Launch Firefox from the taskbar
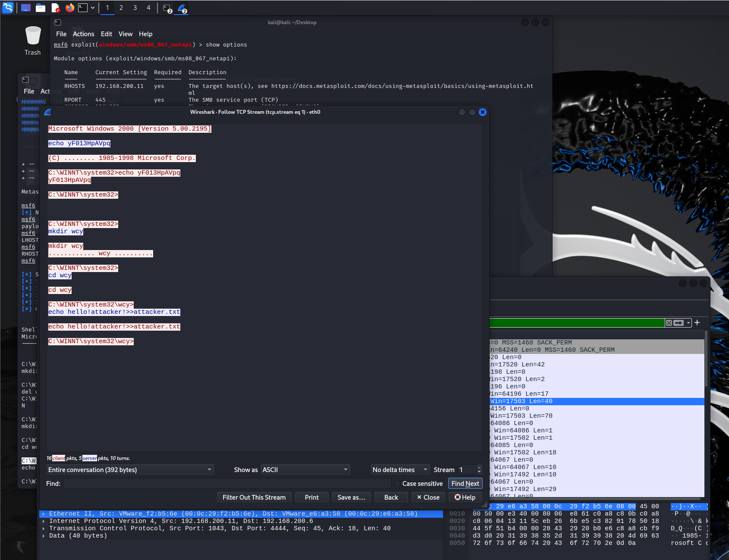This screenshot has width=729, height=560. (x=70, y=7)
